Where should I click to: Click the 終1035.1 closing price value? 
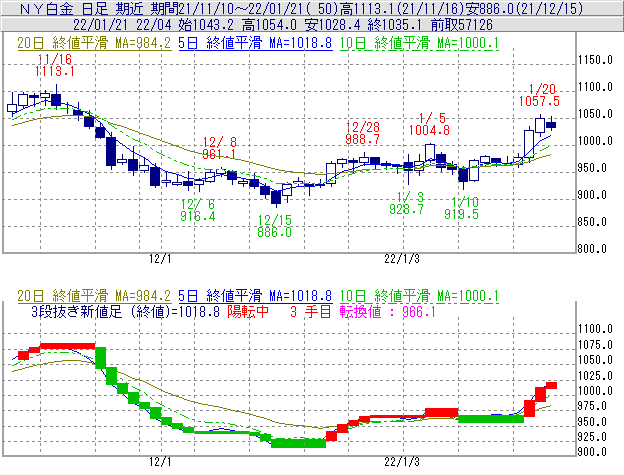[x=395, y=25]
